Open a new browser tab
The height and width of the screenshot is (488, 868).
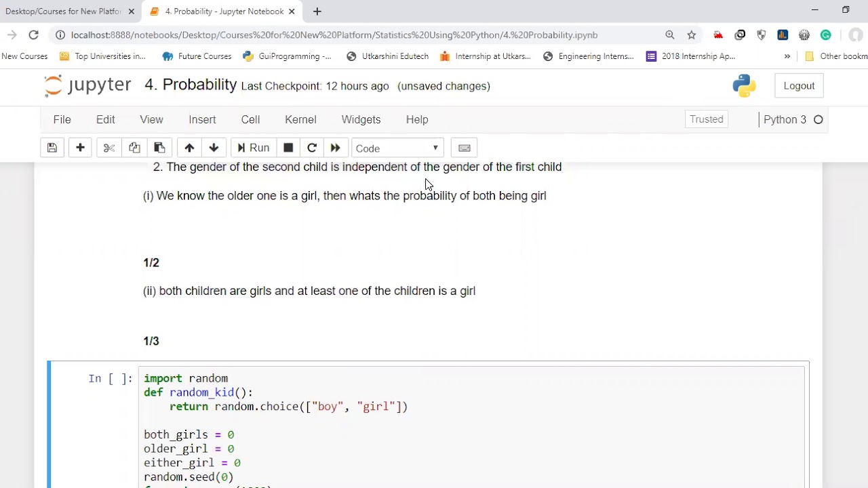[x=317, y=11]
